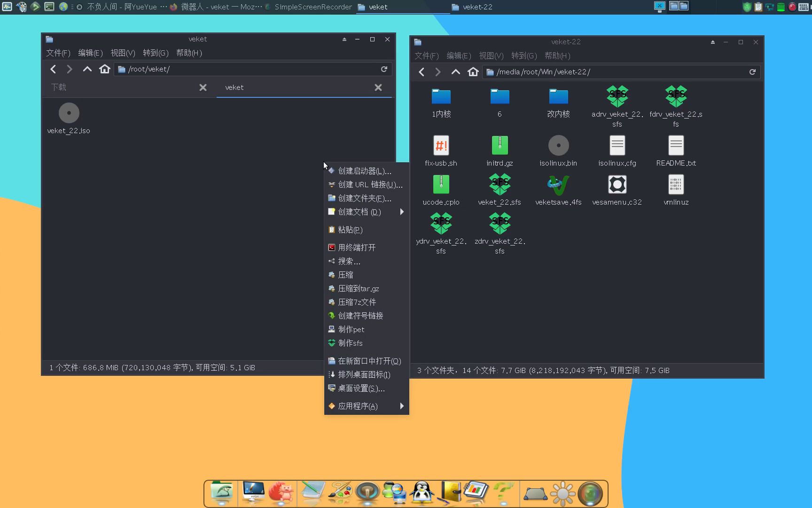Choose 创建 URL 链接(U)... from context menu
812x508 pixels.
pos(367,184)
